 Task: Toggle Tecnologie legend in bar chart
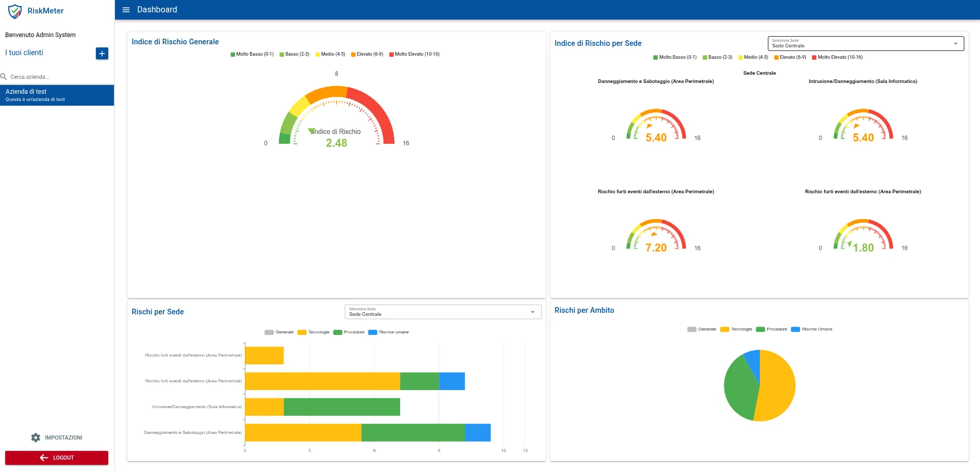pos(313,332)
